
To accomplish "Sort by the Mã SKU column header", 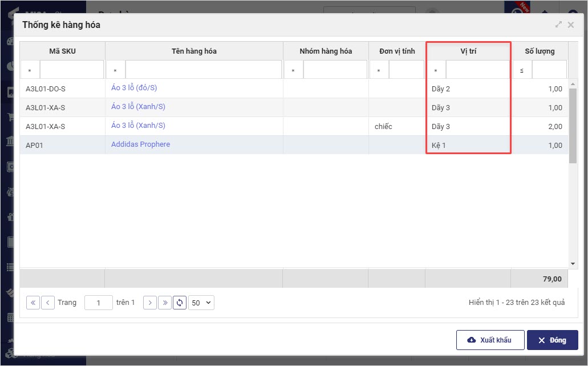I will coord(62,51).
